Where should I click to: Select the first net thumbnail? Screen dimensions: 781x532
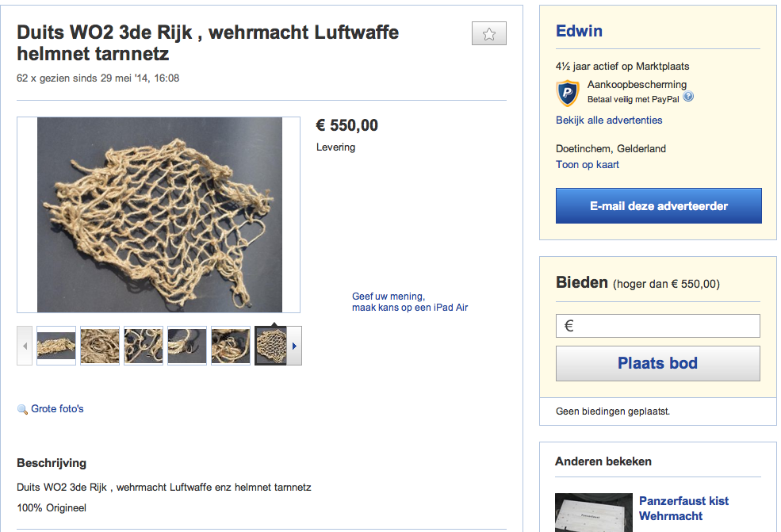[56, 346]
